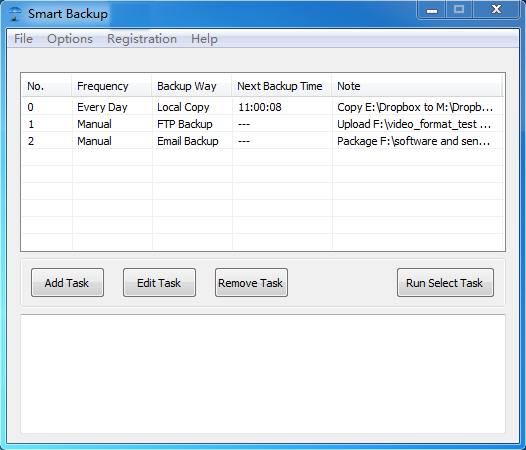Open the Help menu
This screenshot has height=450, width=526.
click(x=204, y=39)
